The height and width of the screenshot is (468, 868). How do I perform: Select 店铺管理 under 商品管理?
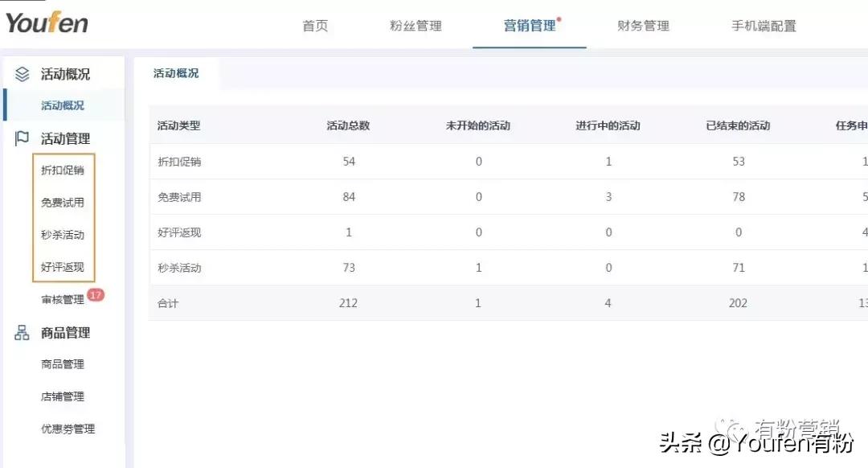point(64,396)
